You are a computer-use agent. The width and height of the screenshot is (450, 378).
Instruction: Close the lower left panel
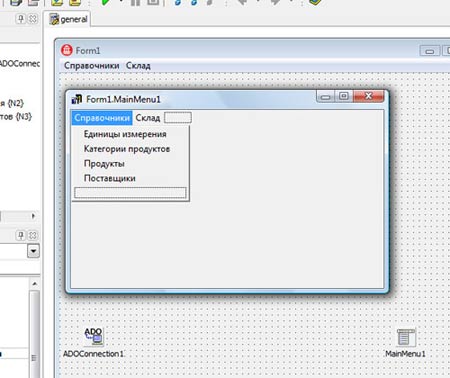32,235
